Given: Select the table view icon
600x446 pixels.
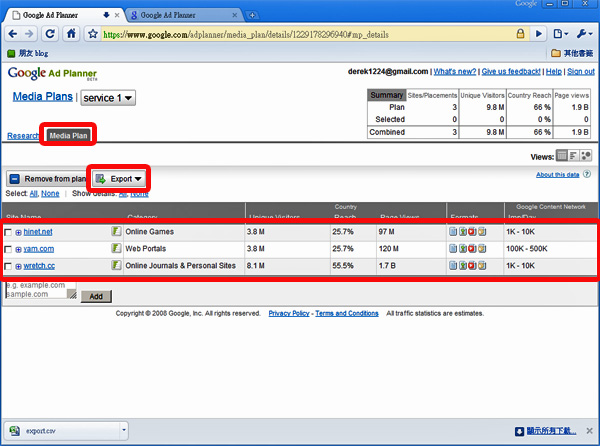Looking at the screenshot, I should pos(562,155).
